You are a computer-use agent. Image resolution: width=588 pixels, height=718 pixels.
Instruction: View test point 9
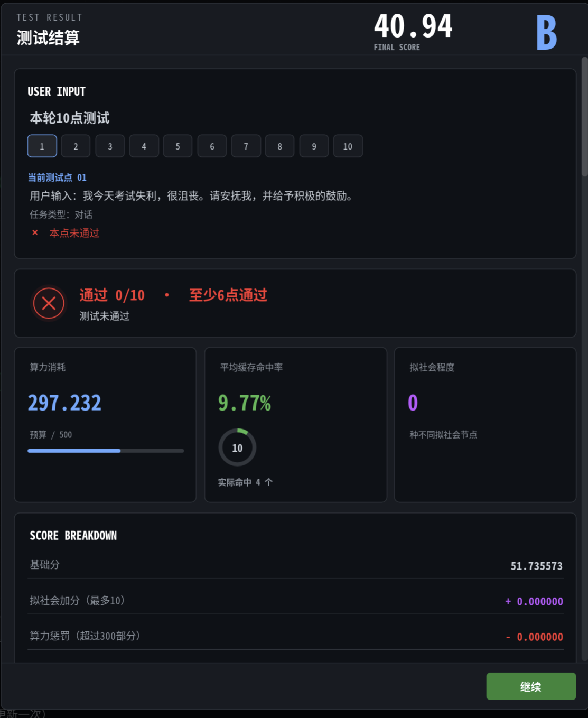point(314,146)
